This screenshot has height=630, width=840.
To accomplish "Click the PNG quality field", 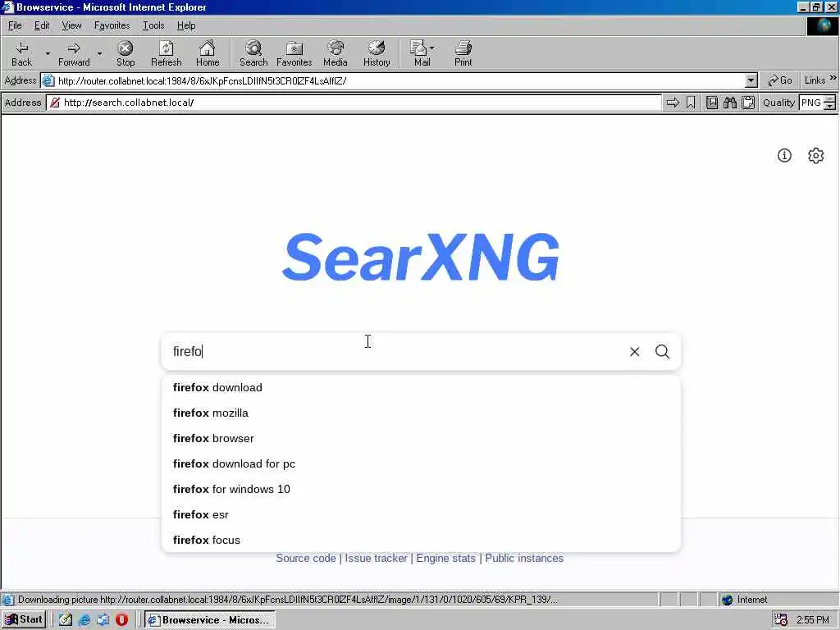I will 811,103.
